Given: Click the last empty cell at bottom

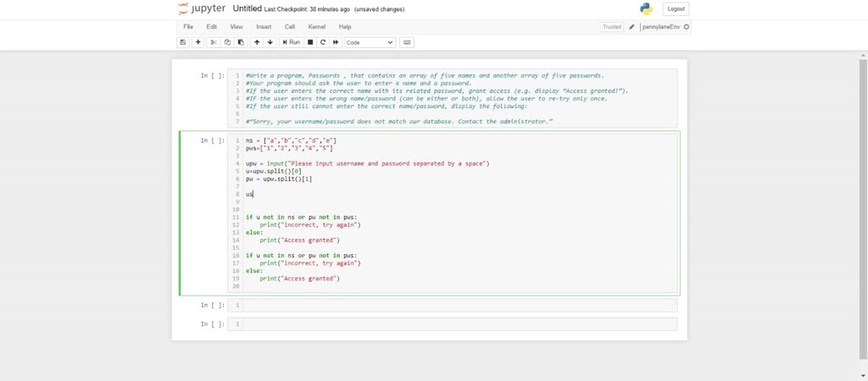Looking at the screenshot, I should point(453,324).
